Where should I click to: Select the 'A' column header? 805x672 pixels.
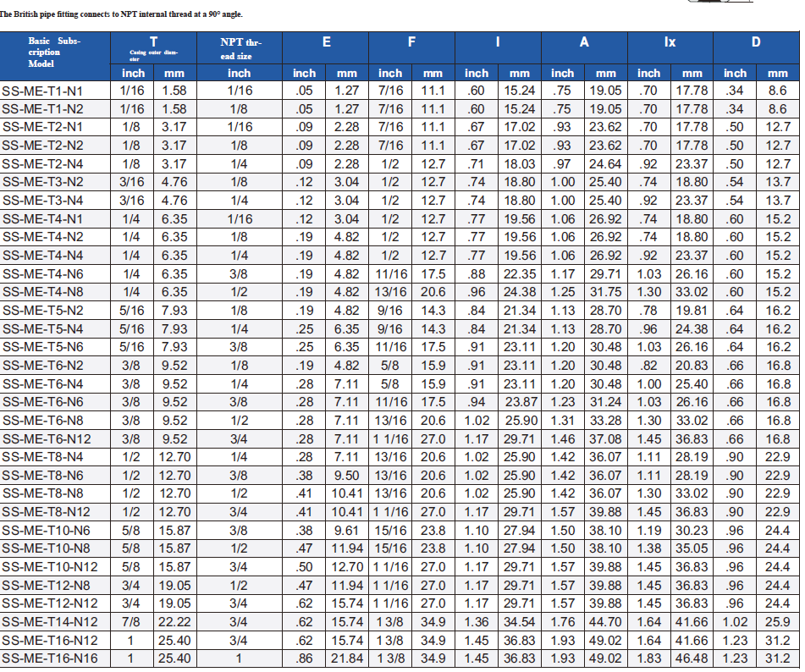tap(584, 43)
